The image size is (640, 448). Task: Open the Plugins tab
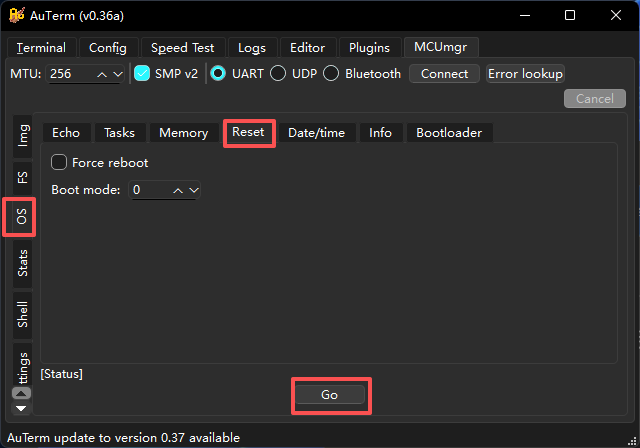click(369, 48)
